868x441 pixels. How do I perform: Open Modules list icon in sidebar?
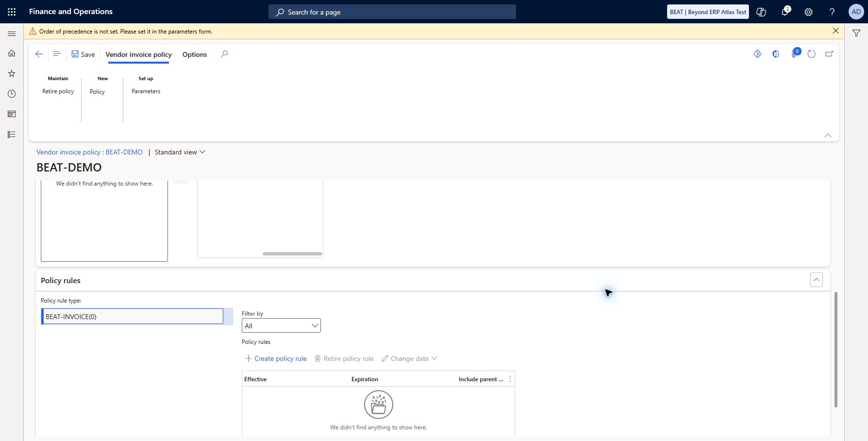12,135
